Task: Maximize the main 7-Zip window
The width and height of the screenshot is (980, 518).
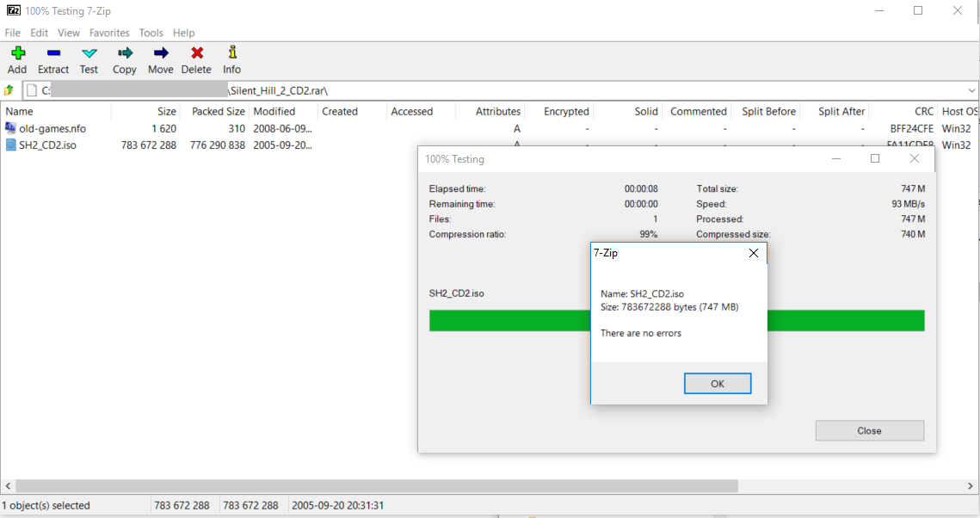Action: click(918, 10)
